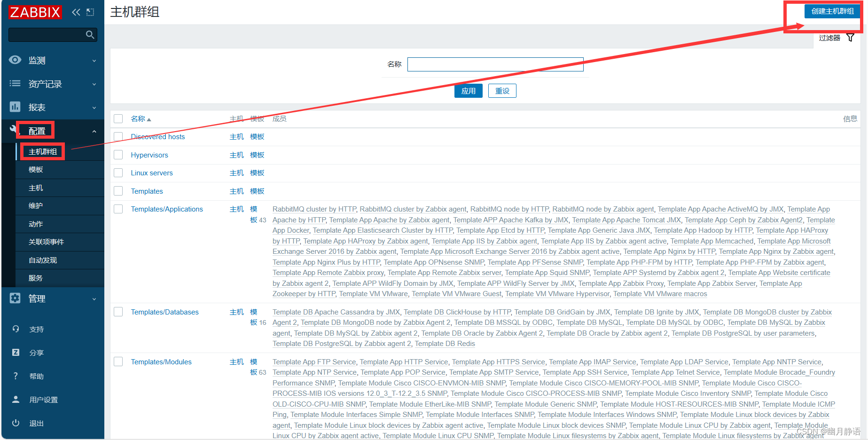Click the 帮助 question mark icon
868x440 pixels.
pos(16,376)
